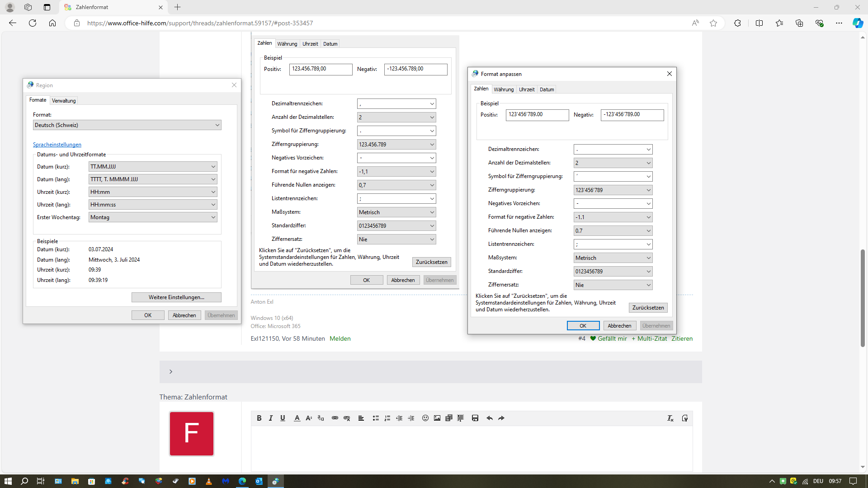
Task: Open VLC from the taskbar
Action: click(209, 481)
